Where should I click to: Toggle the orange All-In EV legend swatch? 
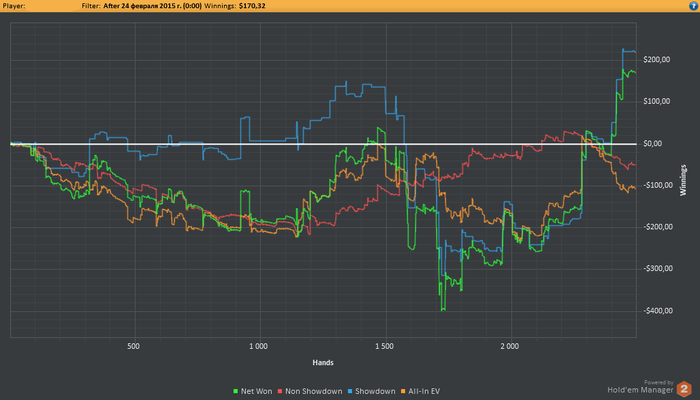coord(403,391)
